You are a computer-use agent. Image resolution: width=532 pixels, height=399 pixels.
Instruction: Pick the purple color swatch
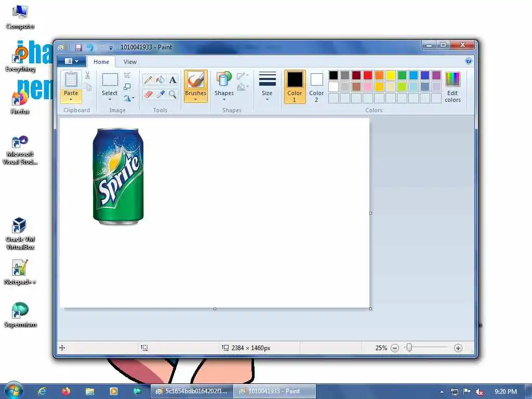coord(436,75)
